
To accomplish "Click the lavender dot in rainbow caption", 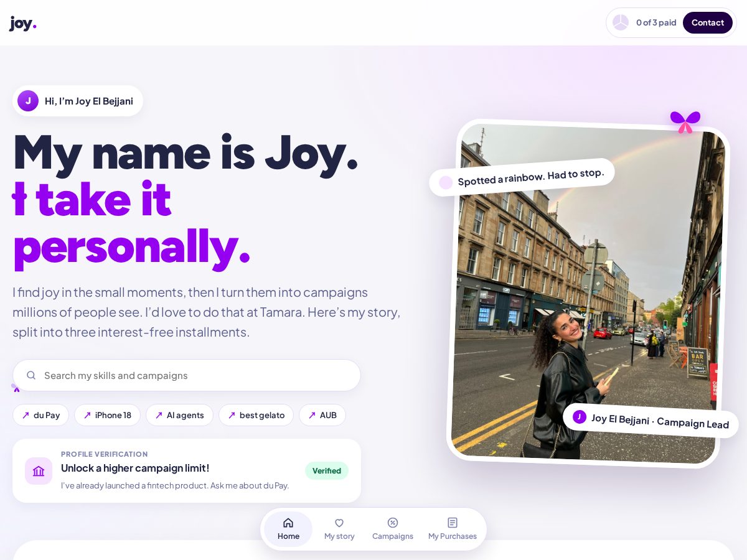I will pyautogui.click(x=446, y=182).
